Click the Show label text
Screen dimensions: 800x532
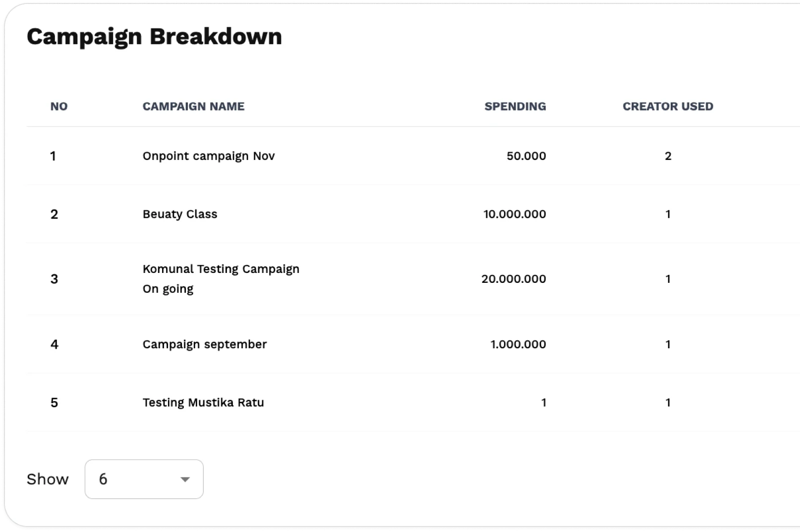(48, 479)
